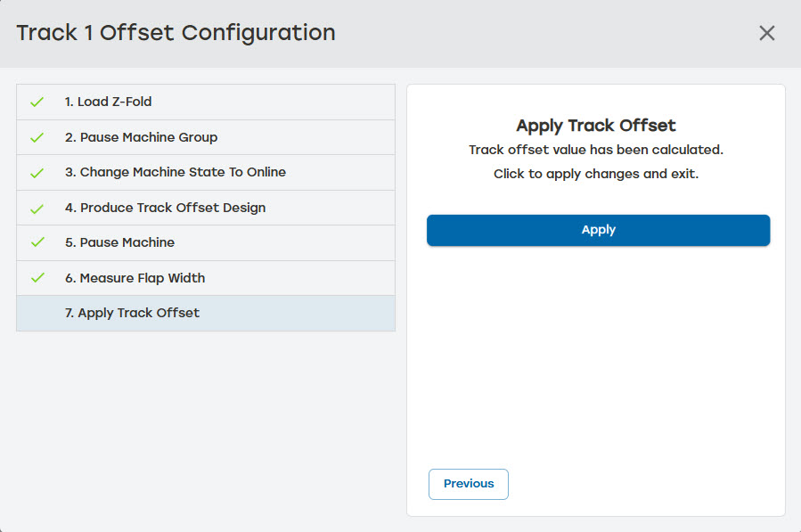The height and width of the screenshot is (532, 801).
Task: Click the checkmark next to Produce Track Offset Design
Action: point(37,207)
